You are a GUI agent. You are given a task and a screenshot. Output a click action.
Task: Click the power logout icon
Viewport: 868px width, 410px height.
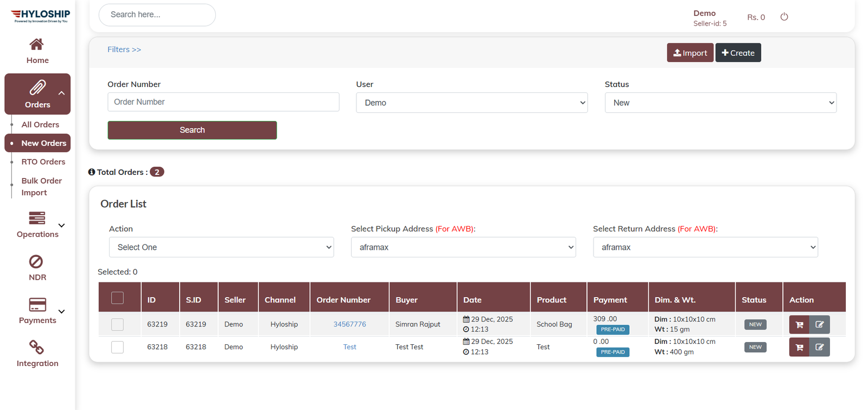pyautogui.click(x=784, y=17)
